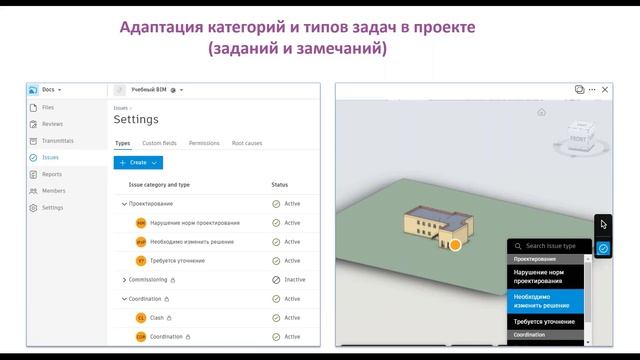The height and width of the screenshot is (360, 640).
Task: Switch to the Permissions tab
Action: coord(204,143)
